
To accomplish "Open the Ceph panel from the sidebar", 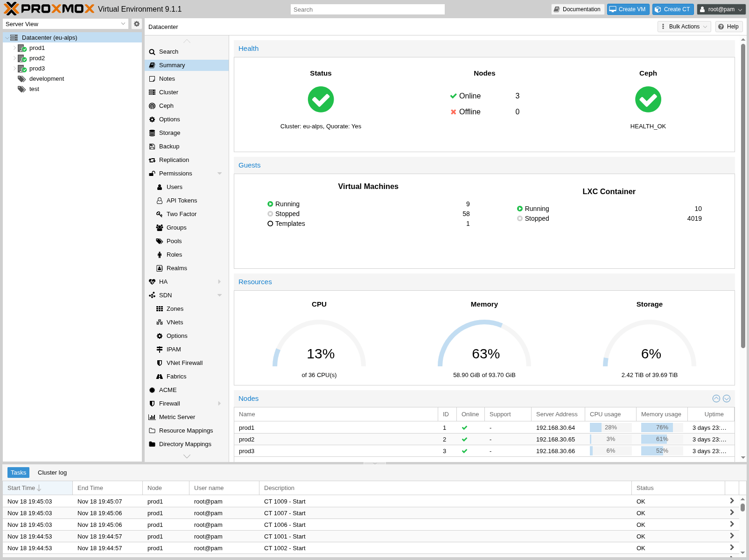I will pyautogui.click(x=166, y=106).
